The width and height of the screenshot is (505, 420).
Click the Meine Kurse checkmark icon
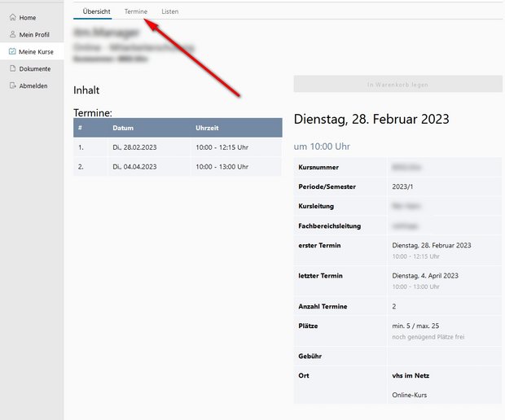tap(12, 51)
